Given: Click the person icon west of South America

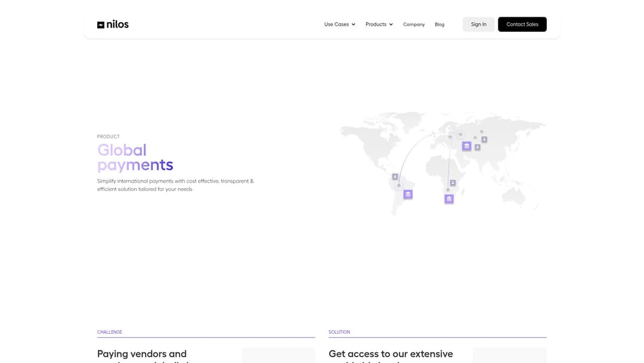Looking at the screenshot, I should (395, 177).
